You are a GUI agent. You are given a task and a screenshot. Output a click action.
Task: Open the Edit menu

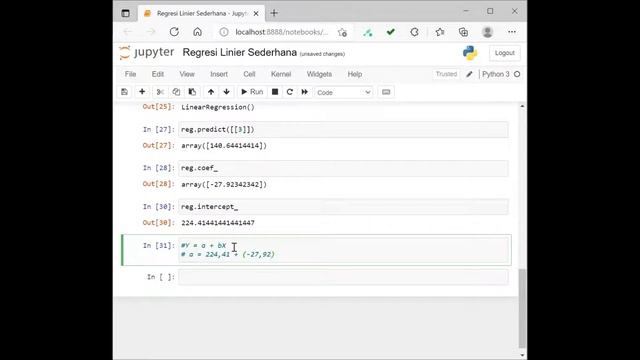tap(158, 74)
